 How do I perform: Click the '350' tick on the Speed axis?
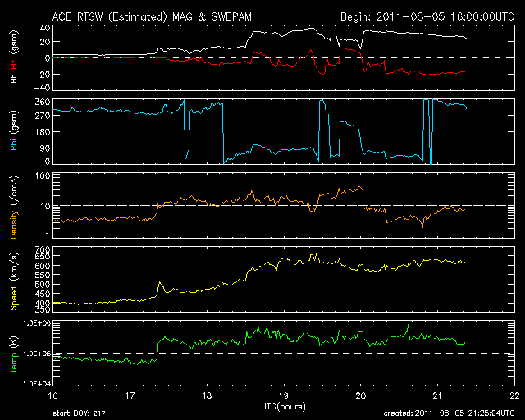[43, 309]
